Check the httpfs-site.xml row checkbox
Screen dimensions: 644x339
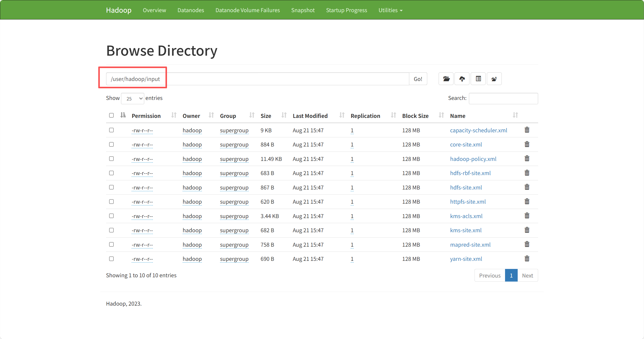tap(111, 202)
